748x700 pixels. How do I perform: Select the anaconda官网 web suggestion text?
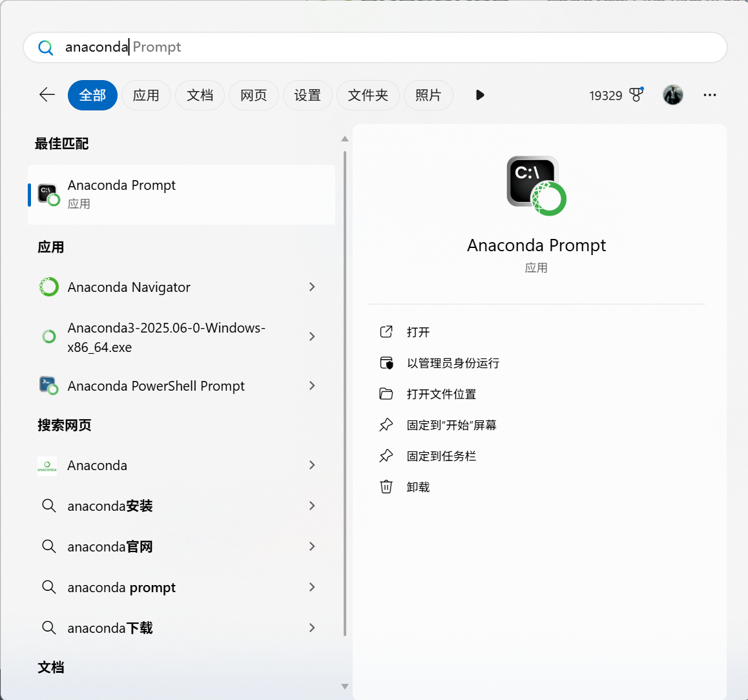[x=110, y=546]
